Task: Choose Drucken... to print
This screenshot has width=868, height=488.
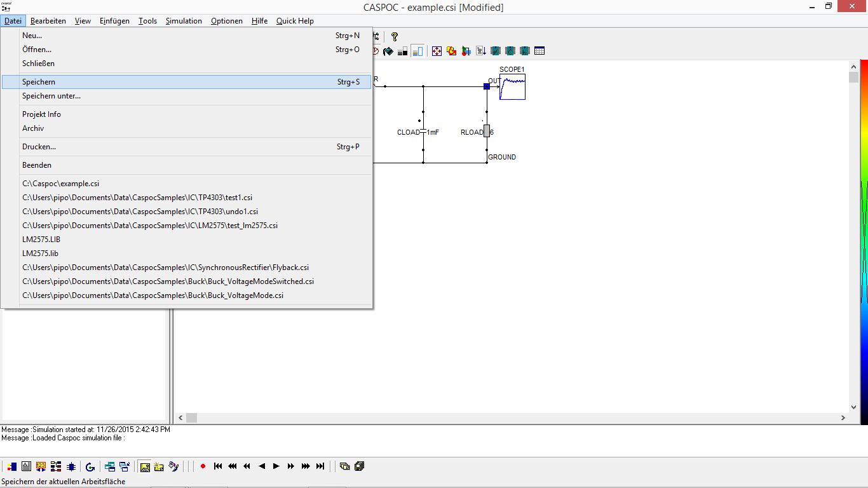Action: [x=187, y=147]
